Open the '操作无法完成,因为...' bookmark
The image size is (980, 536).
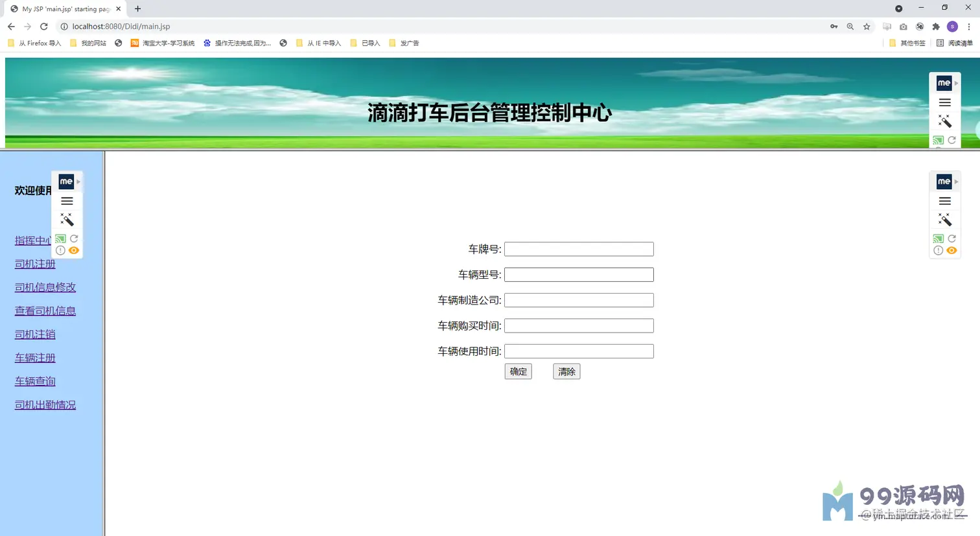tap(237, 43)
